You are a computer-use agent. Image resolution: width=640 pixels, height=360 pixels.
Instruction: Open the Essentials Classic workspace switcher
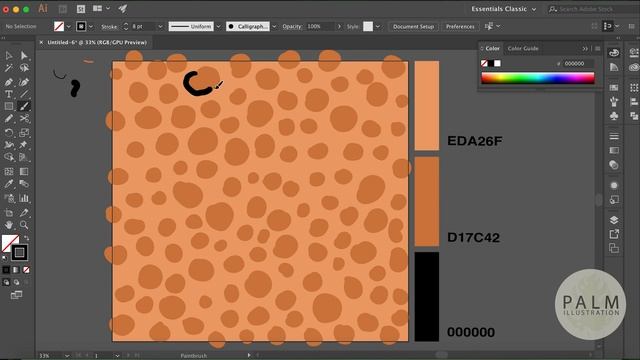pos(503,9)
